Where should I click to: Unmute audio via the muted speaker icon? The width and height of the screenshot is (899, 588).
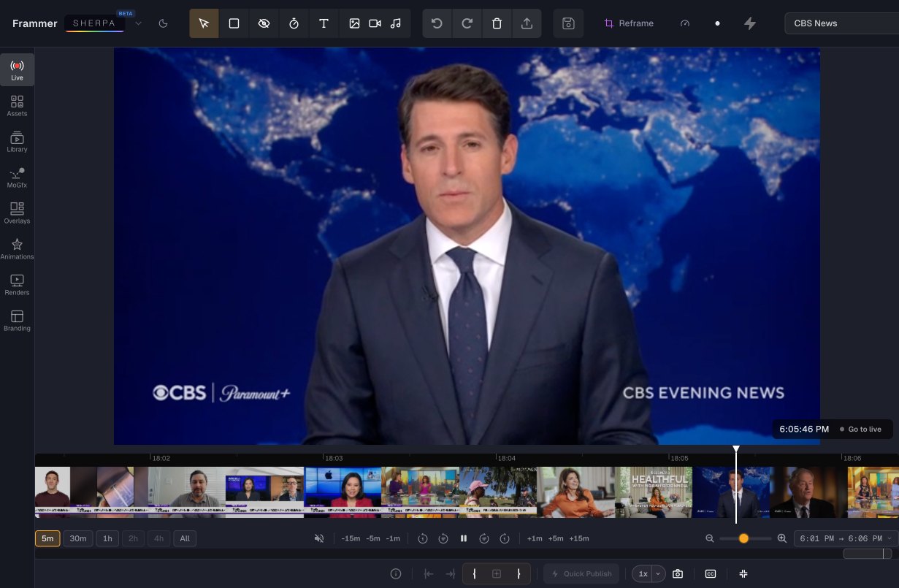pos(319,538)
